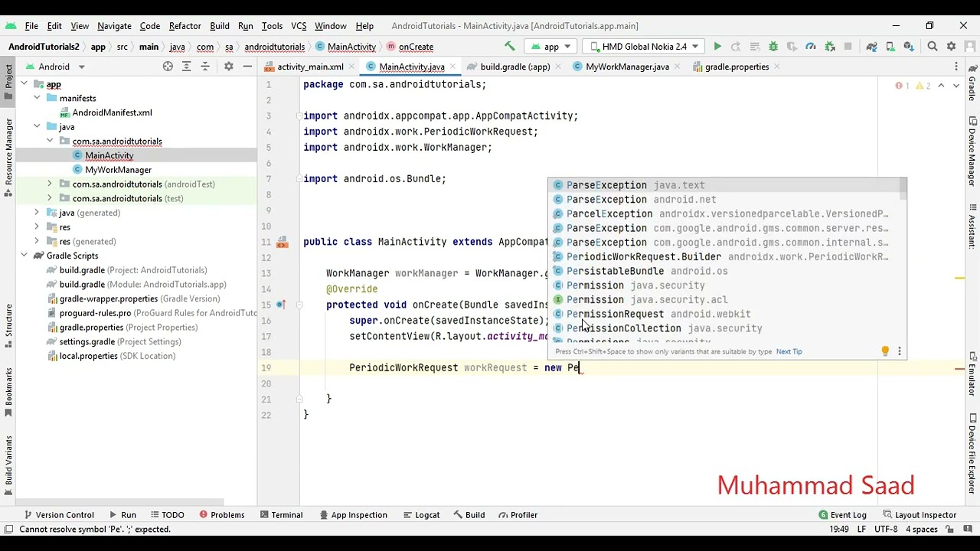Expand the res folder
The image size is (980, 551).
[x=37, y=227]
